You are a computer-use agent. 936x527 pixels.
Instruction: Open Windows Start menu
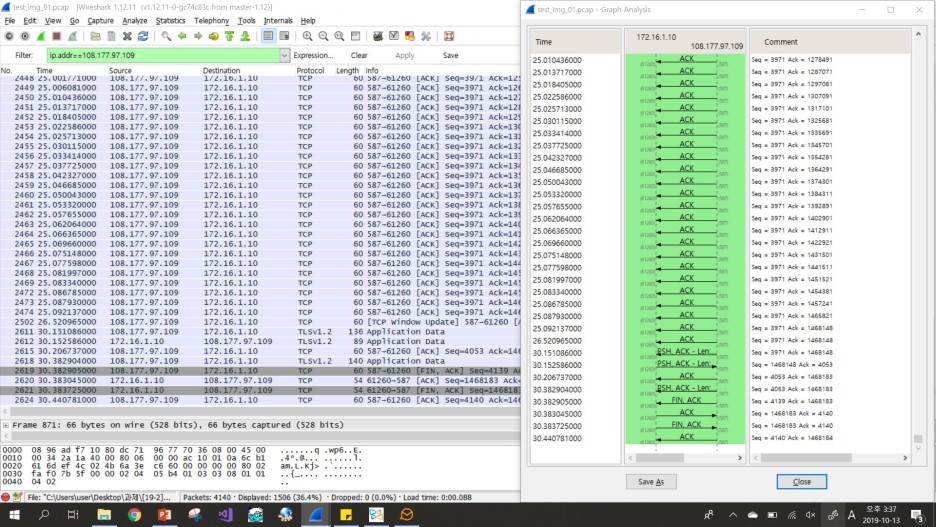point(14,514)
